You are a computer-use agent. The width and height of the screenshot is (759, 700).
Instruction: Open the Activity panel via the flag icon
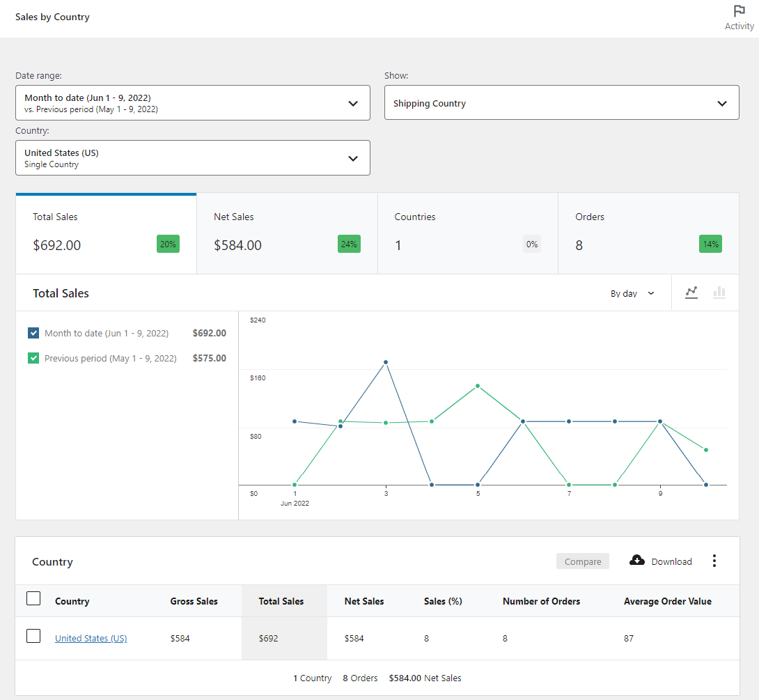739,11
